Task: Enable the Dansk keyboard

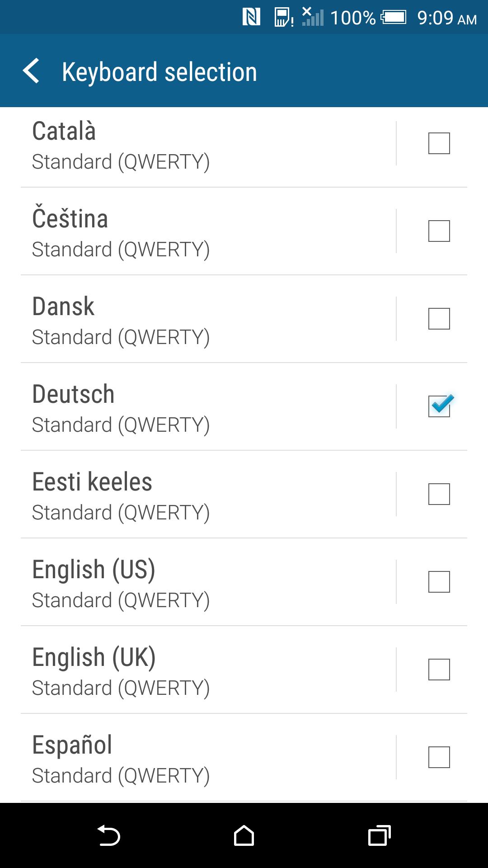Action: coord(439,319)
